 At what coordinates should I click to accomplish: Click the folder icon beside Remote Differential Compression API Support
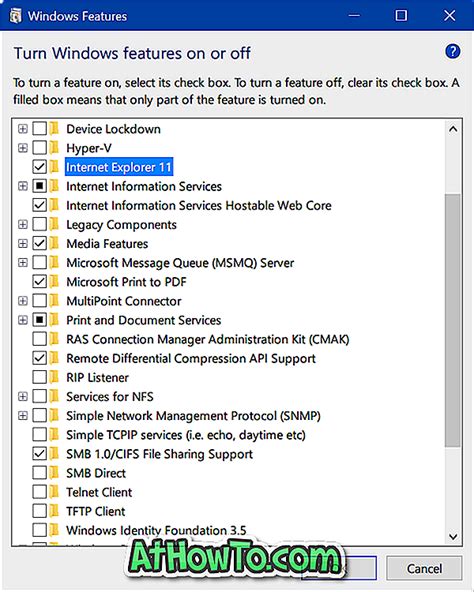tap(55, 358)
